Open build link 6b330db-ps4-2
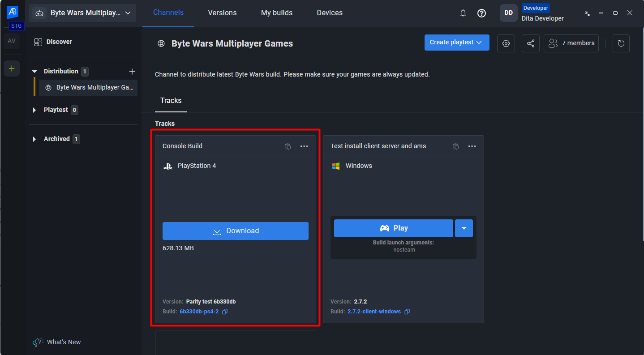This screenshot has width=644, height=355. click(199, 312)
